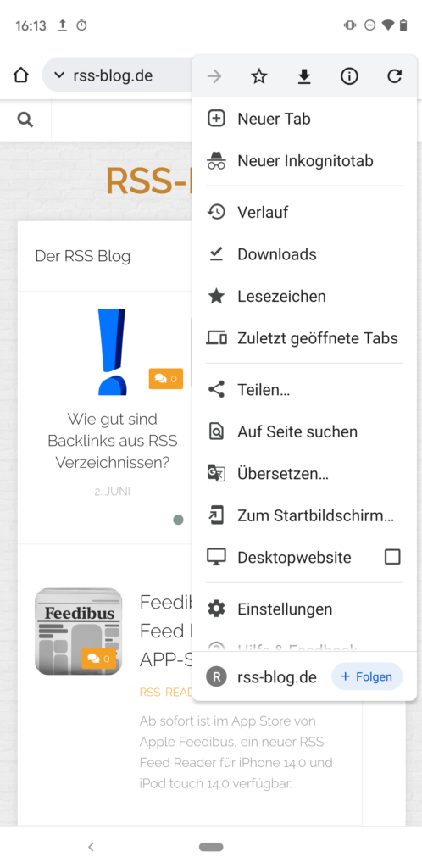Viewport: 422px width, 868px height.
Task: Tap the battery icon in status bar
Action: pos(403,25)
